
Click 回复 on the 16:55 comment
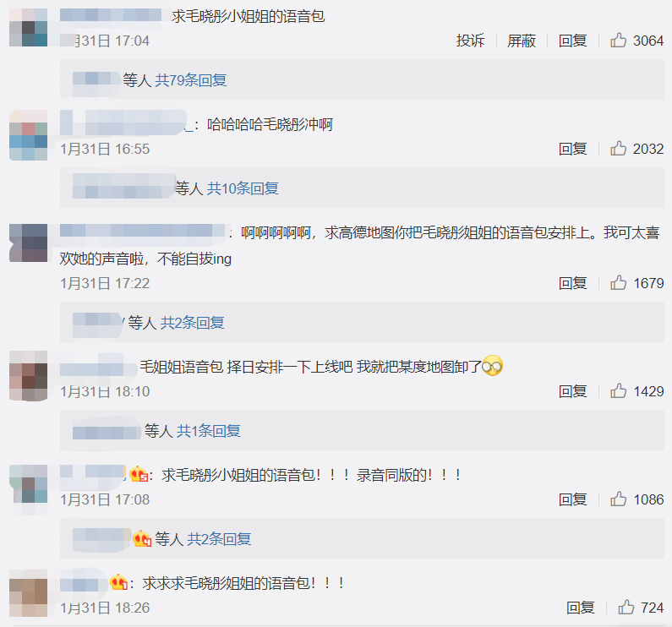[572, 149]
